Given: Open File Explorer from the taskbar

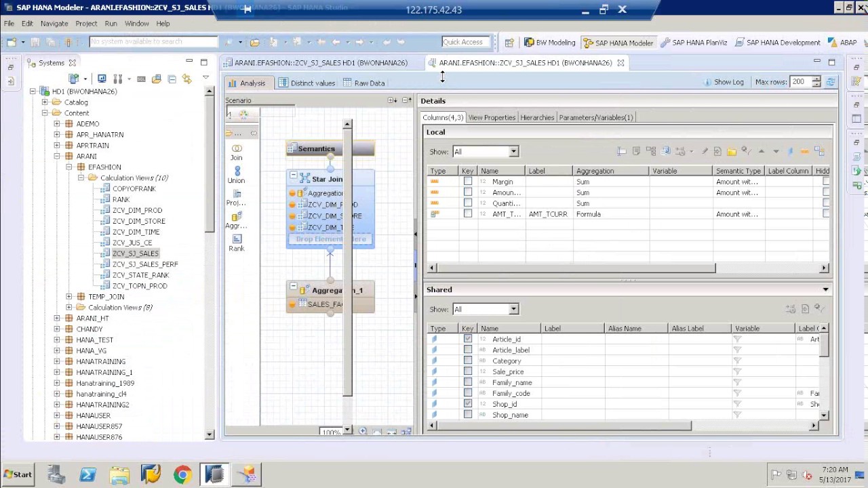Looking at the screenshot, I should (119, 474).
